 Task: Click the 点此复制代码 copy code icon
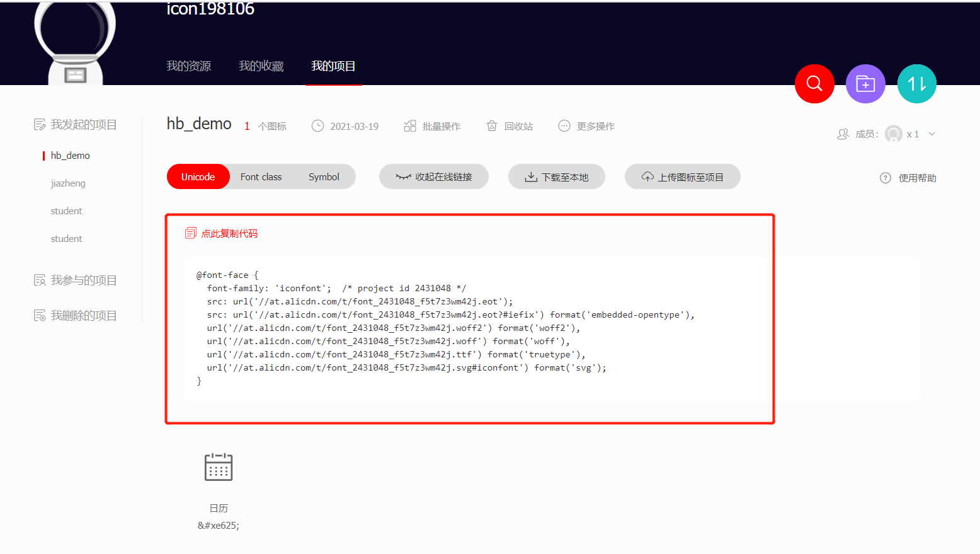[190, 233]
